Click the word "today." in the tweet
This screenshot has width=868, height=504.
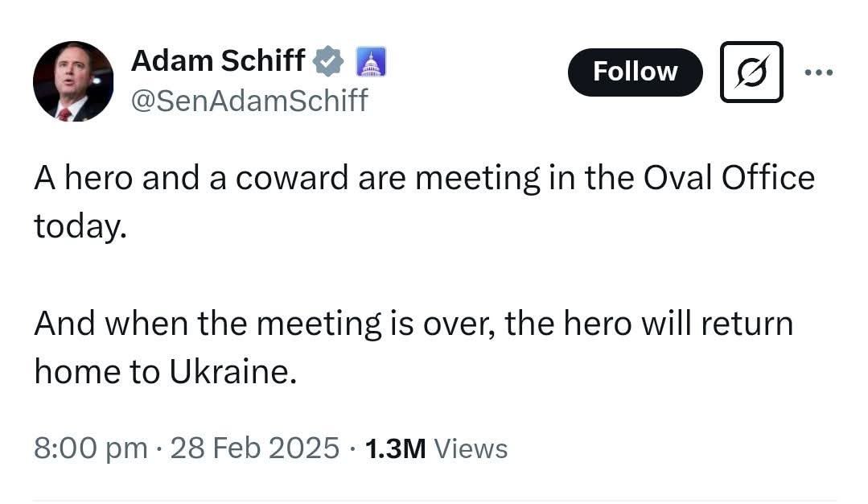click(80, 226)
